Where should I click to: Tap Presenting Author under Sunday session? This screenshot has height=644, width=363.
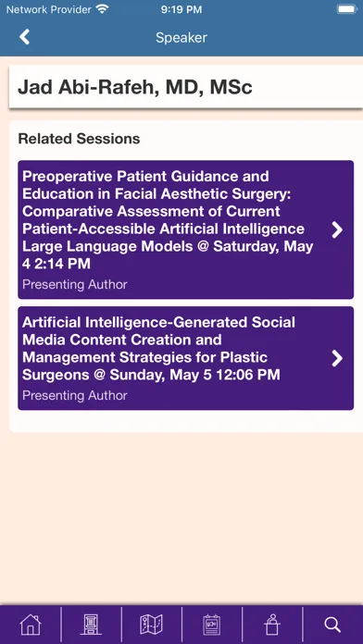[x=75, y=395]
